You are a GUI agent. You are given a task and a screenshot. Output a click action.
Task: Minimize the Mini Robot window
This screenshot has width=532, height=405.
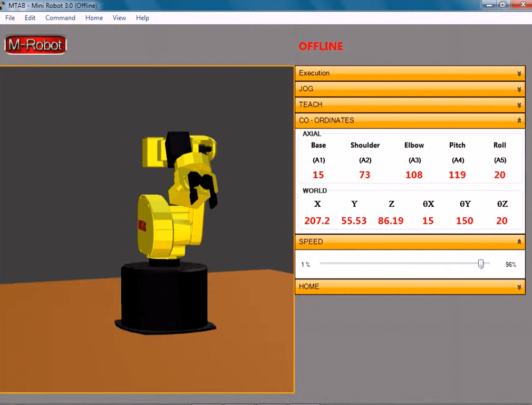(x=489, y=4)
